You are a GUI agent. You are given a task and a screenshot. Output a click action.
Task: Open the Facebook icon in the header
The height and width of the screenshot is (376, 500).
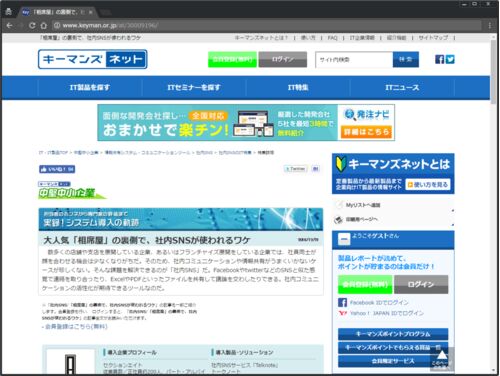click(439, 59)
